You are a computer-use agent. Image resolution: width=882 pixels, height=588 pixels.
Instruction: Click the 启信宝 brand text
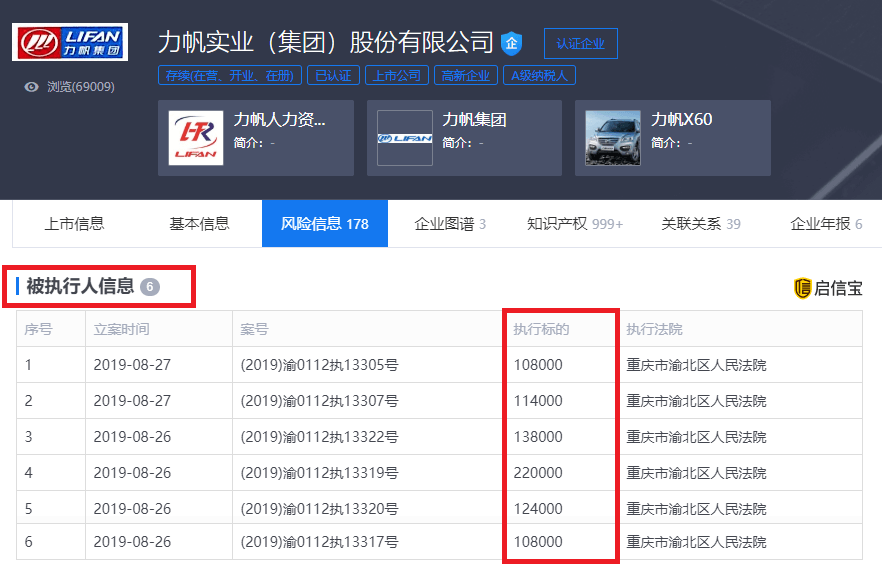[x=838, y=288]
